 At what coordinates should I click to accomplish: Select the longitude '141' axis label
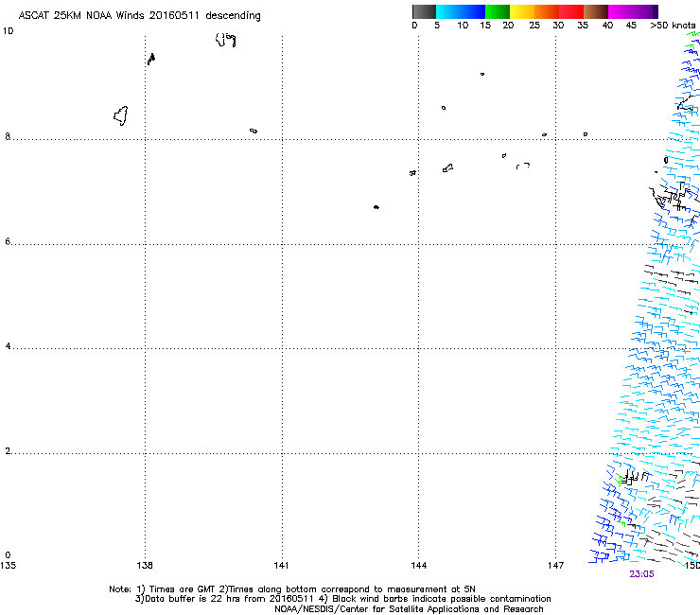281,566
